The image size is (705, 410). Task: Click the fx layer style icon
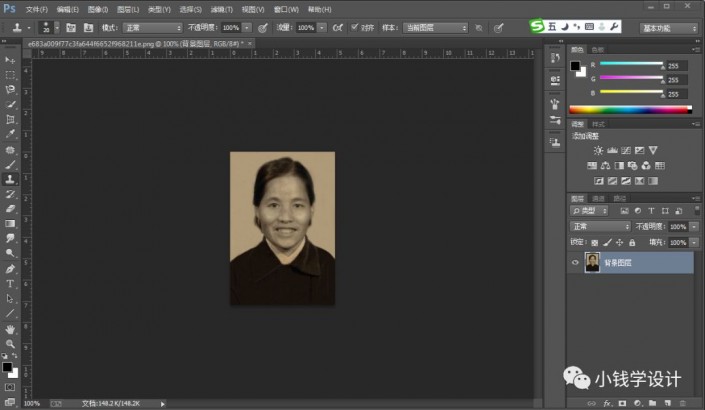point(607,403)
